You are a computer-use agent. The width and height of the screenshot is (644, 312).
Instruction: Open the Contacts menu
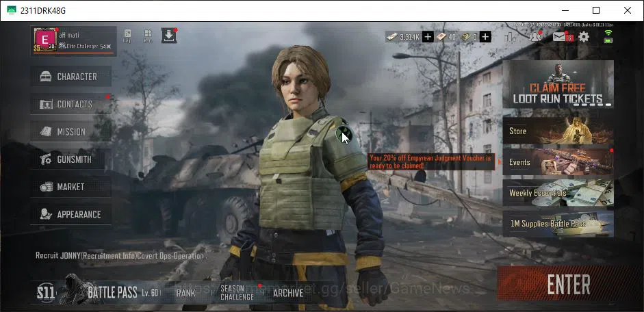(70, 104)
